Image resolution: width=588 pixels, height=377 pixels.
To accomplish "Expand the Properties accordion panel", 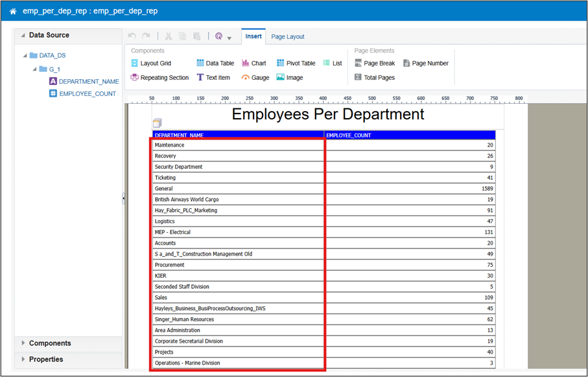I will pos(45,359).
